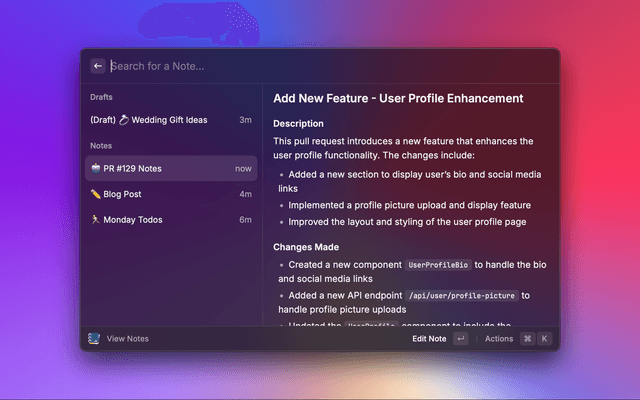
Task: Click the pencil icon beside Blog Post
Action: coord(95,194)
